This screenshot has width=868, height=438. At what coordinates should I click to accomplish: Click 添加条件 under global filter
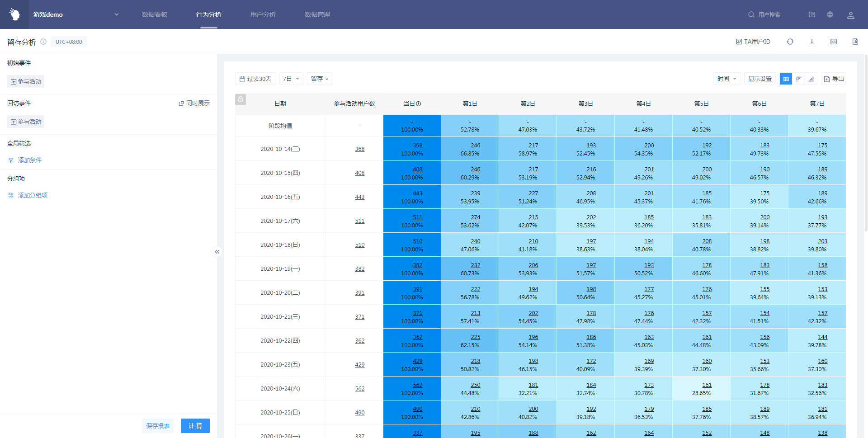29,160
